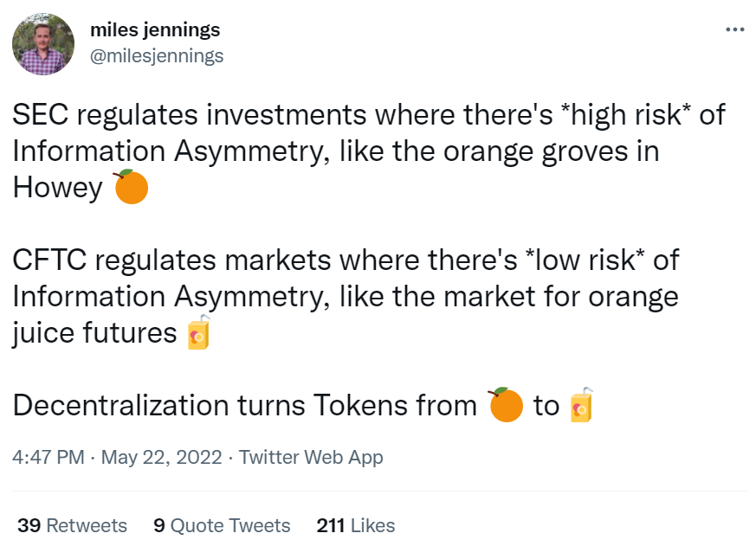Click the orange emoji in the first paragraph
The image size is (756, 559).
130,186
